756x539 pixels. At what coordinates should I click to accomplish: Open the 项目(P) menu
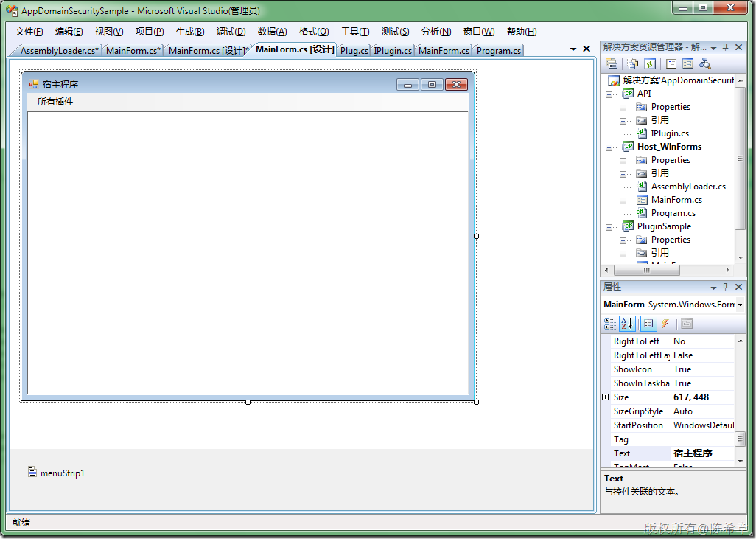pyautogui.click(x=150, y=32)
